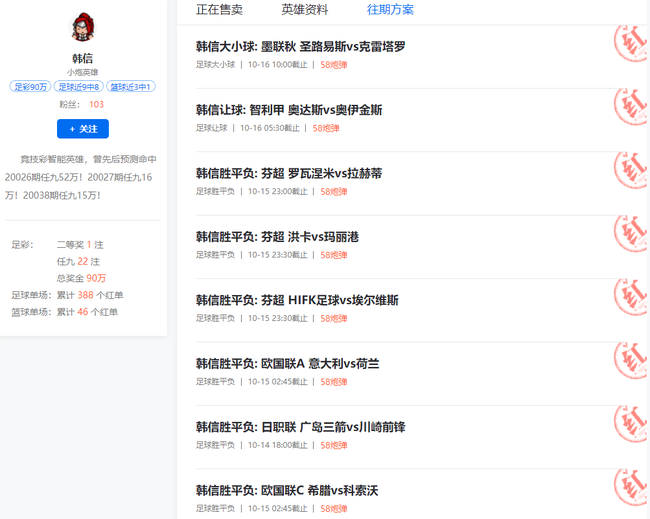Image resolution: width=650 pixels, height=519 pixels.
Task: Open the 芬超 罗瓦涅米vs拉赫蒂 plan
Action: tap(288, 174)
